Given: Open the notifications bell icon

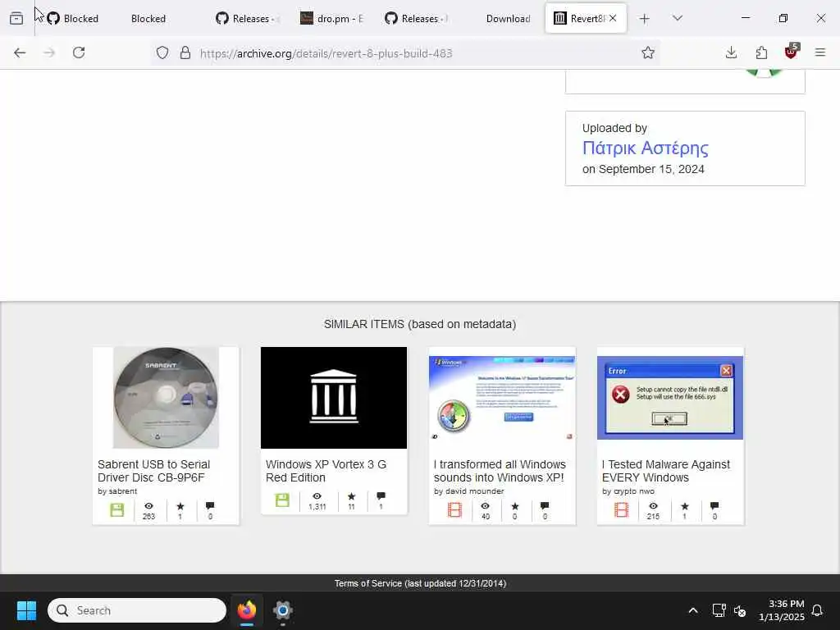Looking at the screenshot, I should coord(817,610).
